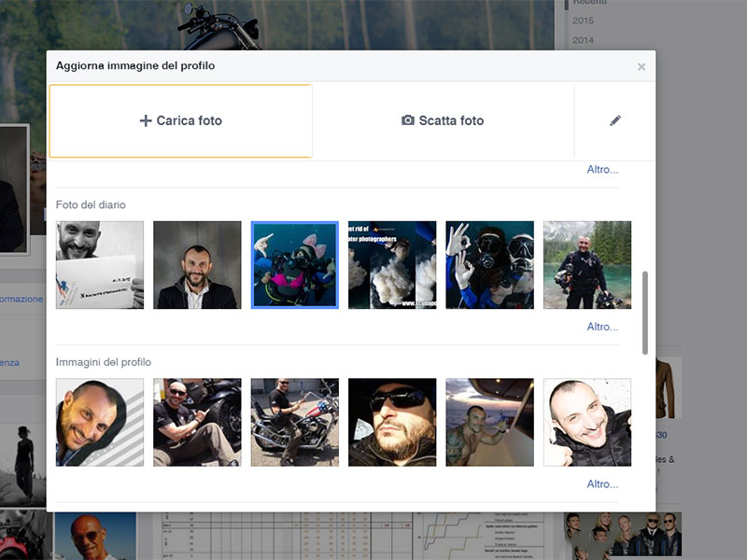Click the pencil edit icon
The image size is (747, 560).
[x=614, y=120]
